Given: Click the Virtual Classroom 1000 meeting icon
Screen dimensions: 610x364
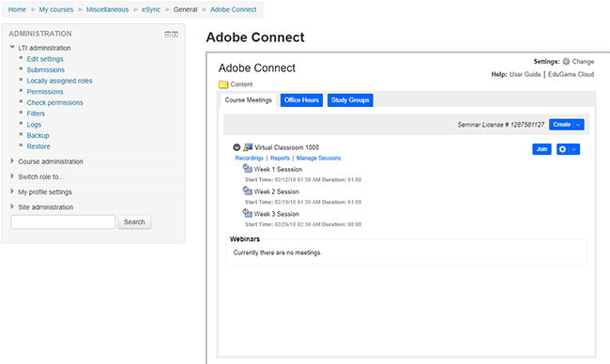Looking at the screenshot, I should pos(248,147).
